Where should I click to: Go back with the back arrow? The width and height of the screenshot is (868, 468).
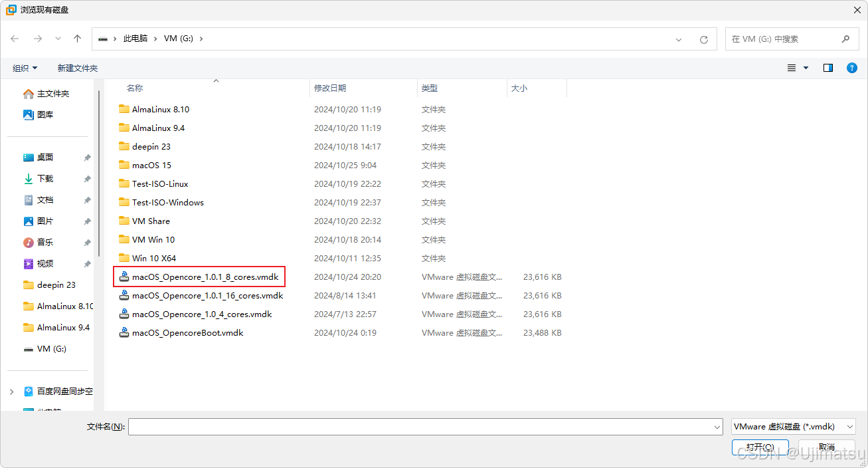[x=15, y=39]
